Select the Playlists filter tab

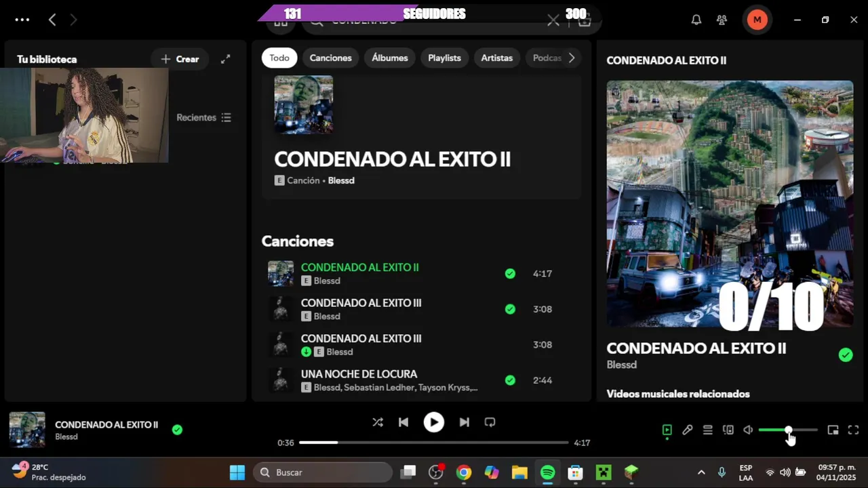[444, 58]
